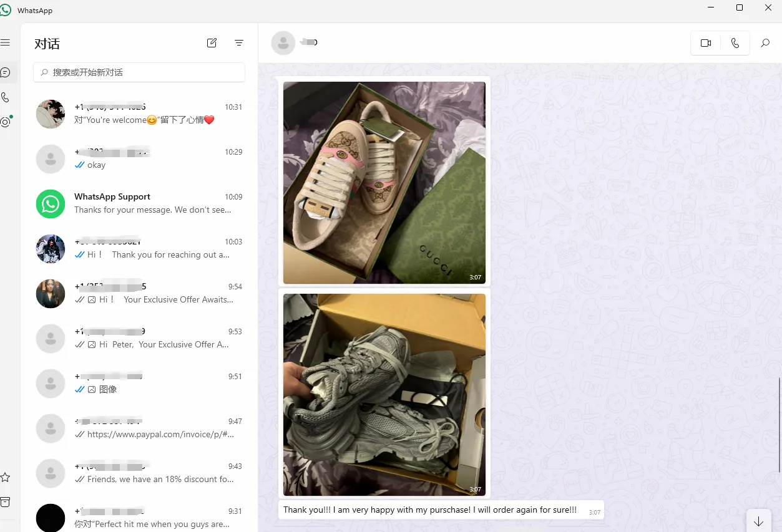Screen dimensions: 782x532
Task: Jump to latest message arrow button
Action: coord(759,521)
